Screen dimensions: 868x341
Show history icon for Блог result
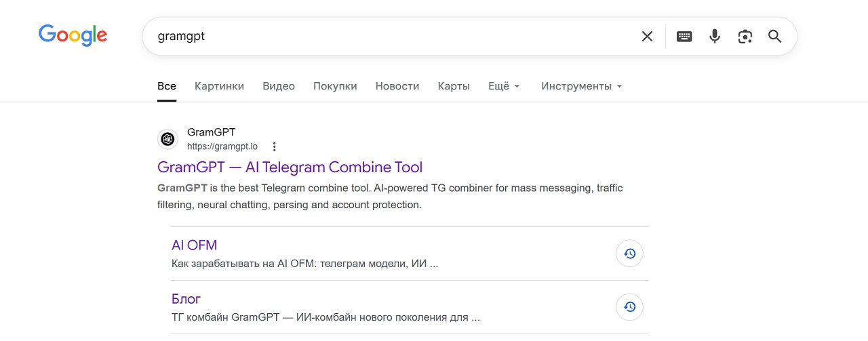tap(629, 307)
